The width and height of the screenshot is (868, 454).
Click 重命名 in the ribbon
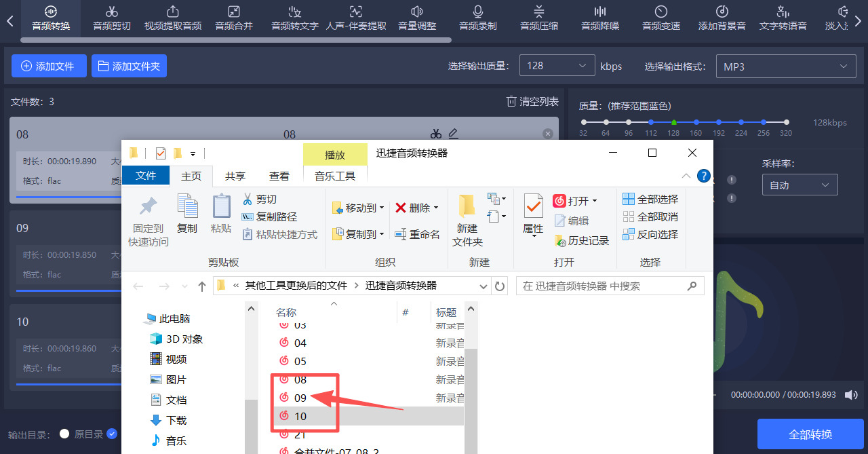(417, 234)
